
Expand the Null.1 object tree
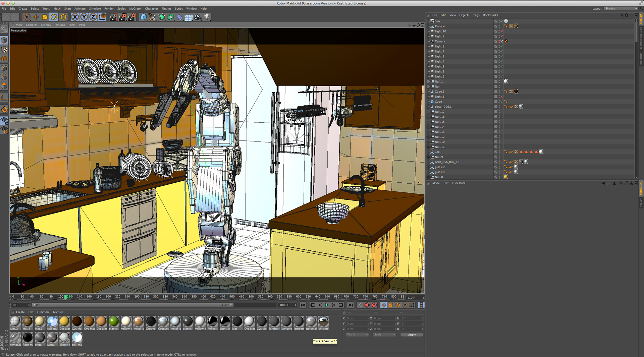tap(428, 82)
